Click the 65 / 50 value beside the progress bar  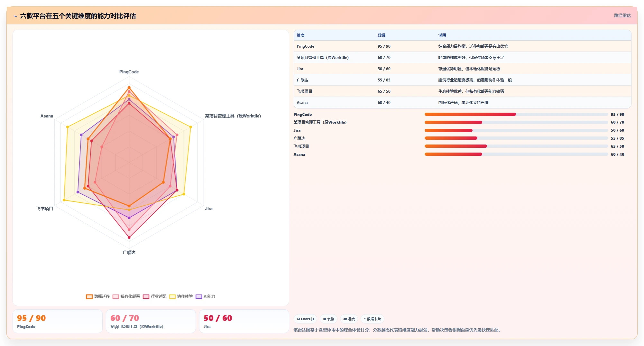(x=617, y=146)
